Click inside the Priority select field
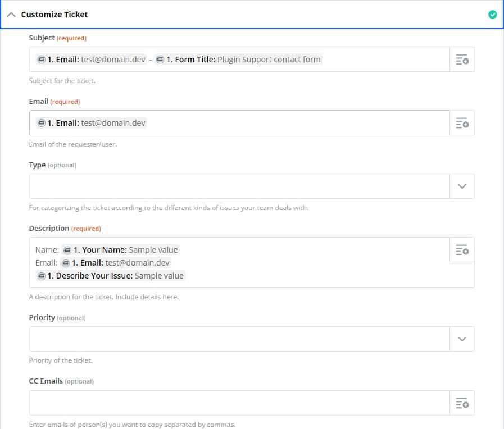The width and height of the screenshot is (504, 429). pyautogui.click(x=239, y=339)
